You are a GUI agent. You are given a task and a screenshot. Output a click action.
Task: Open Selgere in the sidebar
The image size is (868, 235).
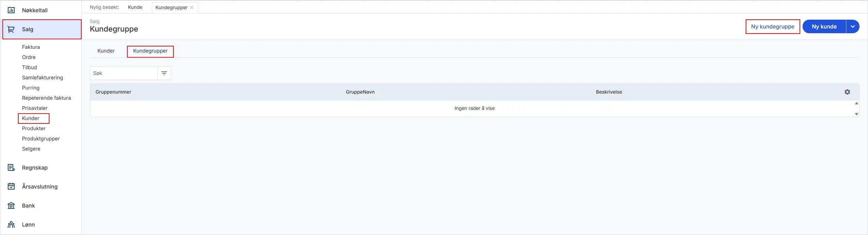click(31, 149)
